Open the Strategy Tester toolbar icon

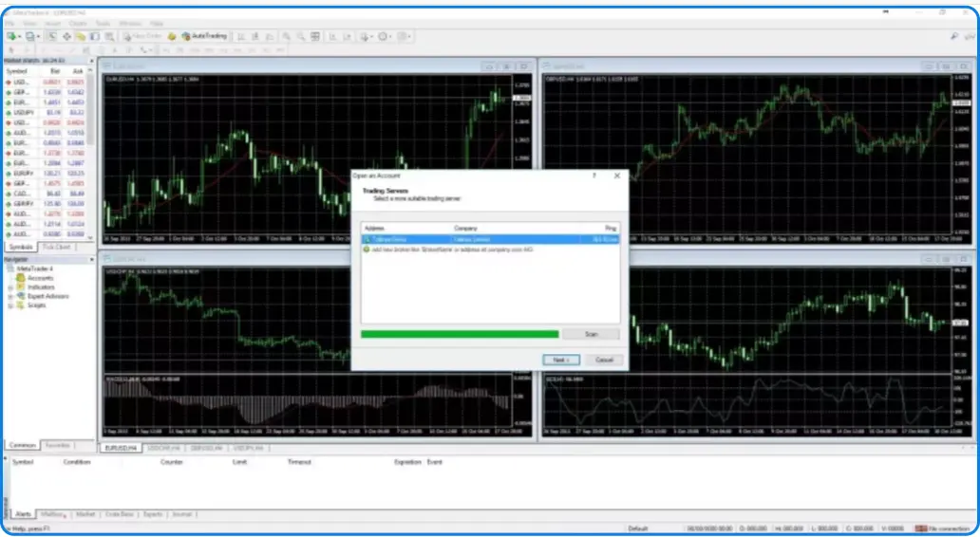[x=109, y=37]
